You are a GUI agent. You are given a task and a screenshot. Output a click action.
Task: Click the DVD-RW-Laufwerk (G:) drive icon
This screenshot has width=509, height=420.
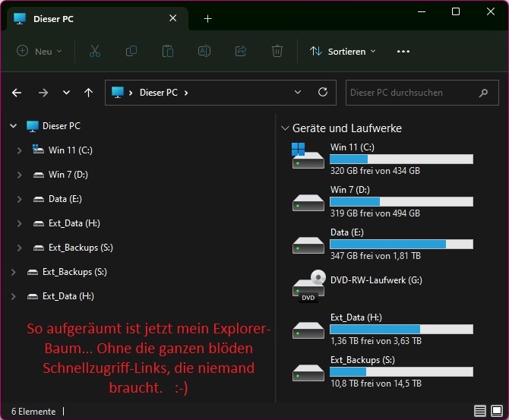click(308, 286)
